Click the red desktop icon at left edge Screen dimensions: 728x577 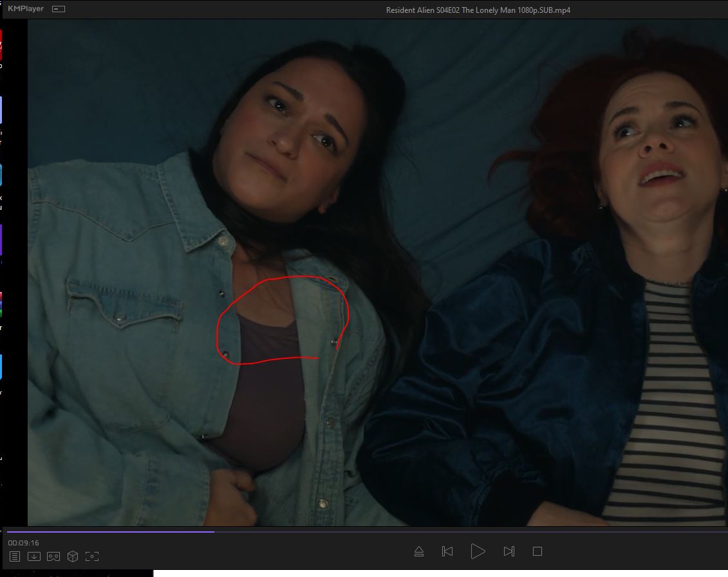pyautogui.click(x=1, y=45)
